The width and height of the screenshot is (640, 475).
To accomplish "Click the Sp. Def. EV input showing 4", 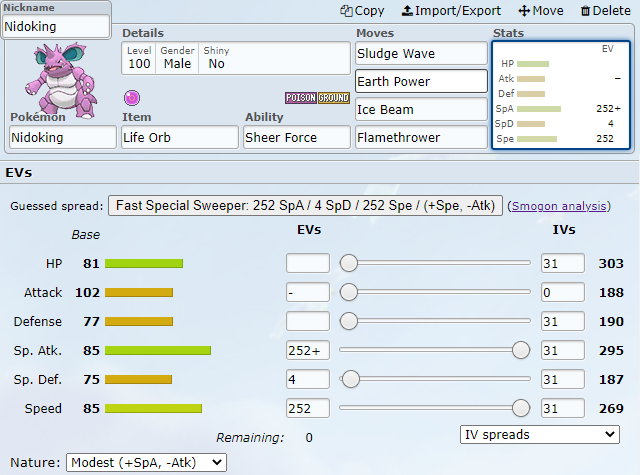I will coord(308,379).
